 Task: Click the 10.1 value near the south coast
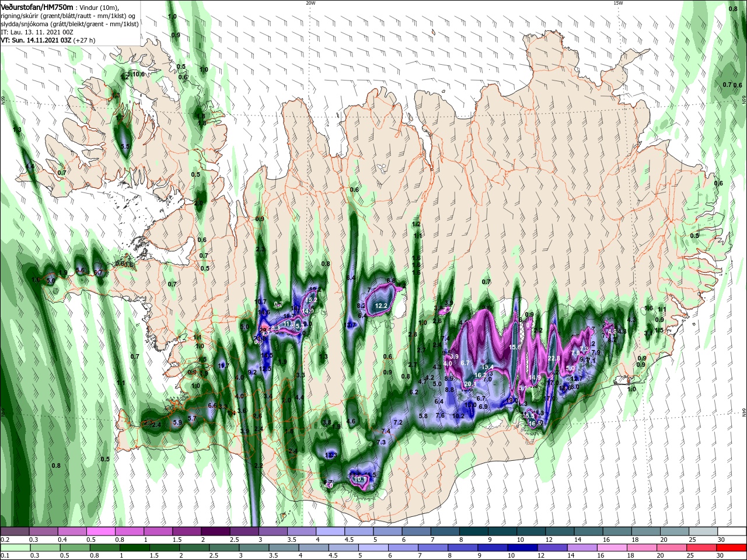[360, 480]
